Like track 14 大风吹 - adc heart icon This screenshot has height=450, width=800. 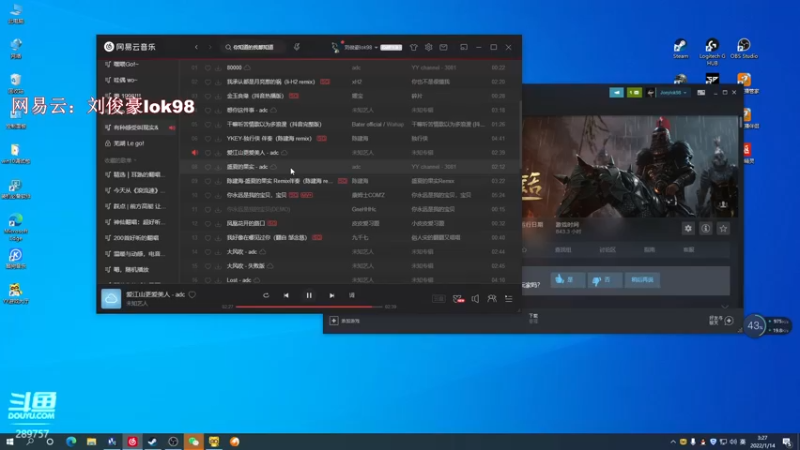[208, 252]
